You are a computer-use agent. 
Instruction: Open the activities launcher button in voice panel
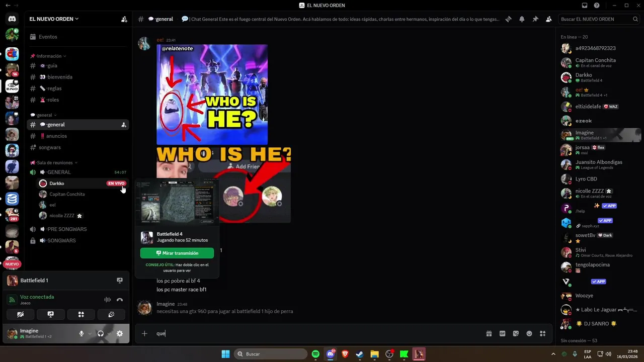click(81, 314)
